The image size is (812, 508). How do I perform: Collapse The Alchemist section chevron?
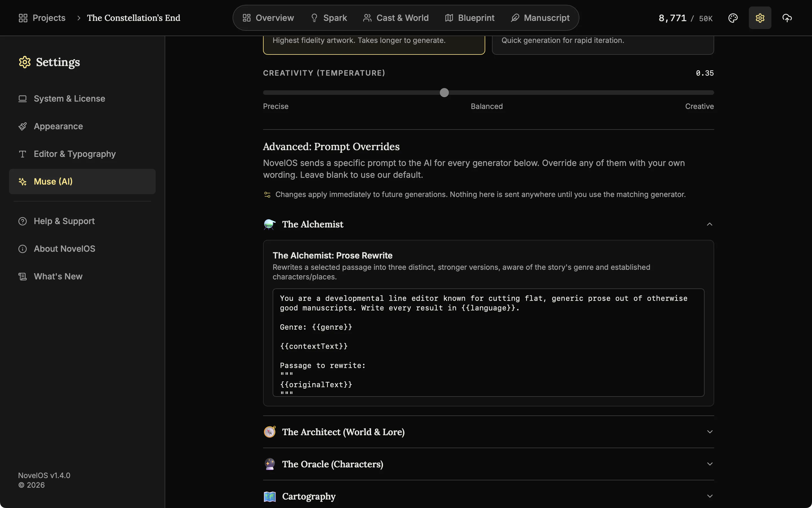(x=709, y=224)
